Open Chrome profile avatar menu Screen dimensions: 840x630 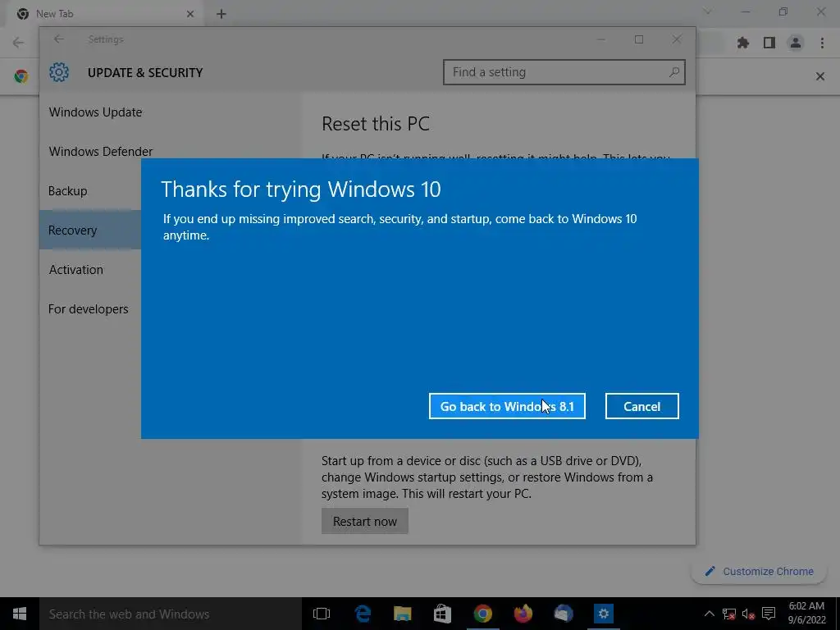(x=796, y=43)
